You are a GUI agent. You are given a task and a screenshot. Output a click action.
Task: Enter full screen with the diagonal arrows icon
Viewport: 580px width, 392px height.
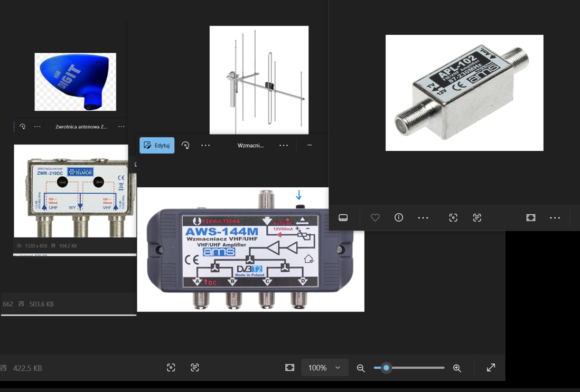tap(491, 368)
